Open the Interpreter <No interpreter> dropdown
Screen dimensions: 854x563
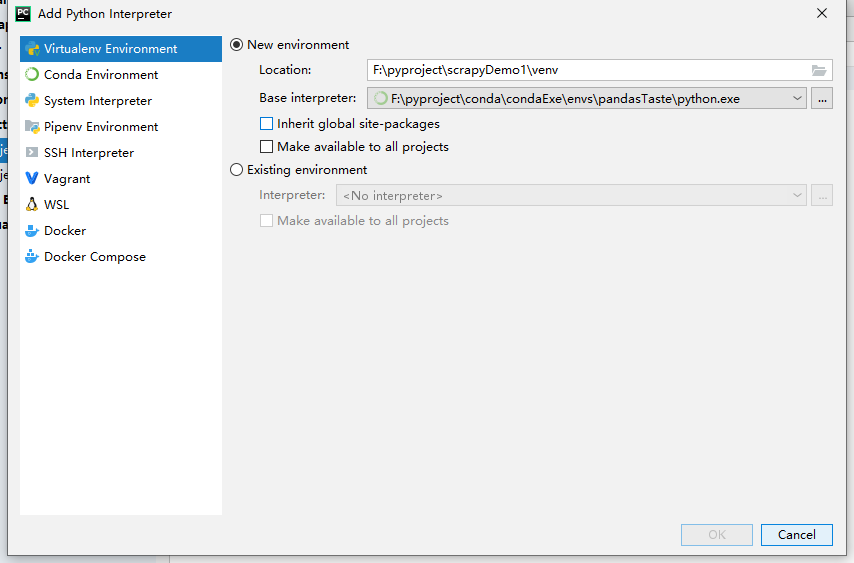pos(571,195)
